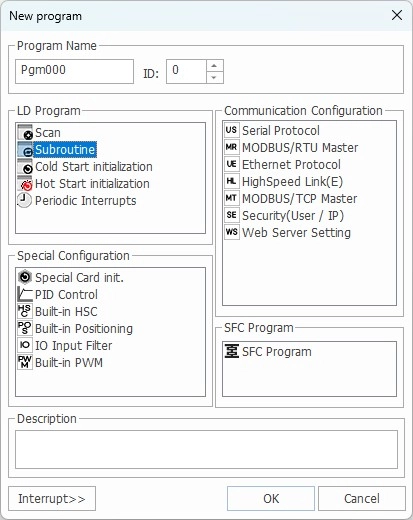Decrease program ID with down arrow
Viewport: 413px width, 520px height.
coord(214,77)
